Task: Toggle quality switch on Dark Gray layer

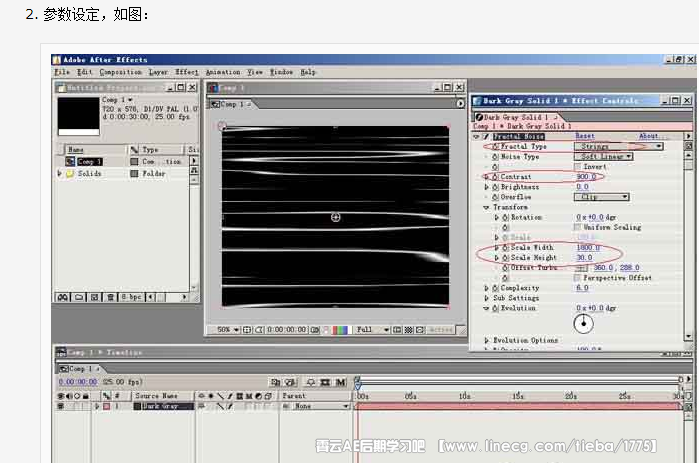Action: pyautogui.click(x=220, y=406)
